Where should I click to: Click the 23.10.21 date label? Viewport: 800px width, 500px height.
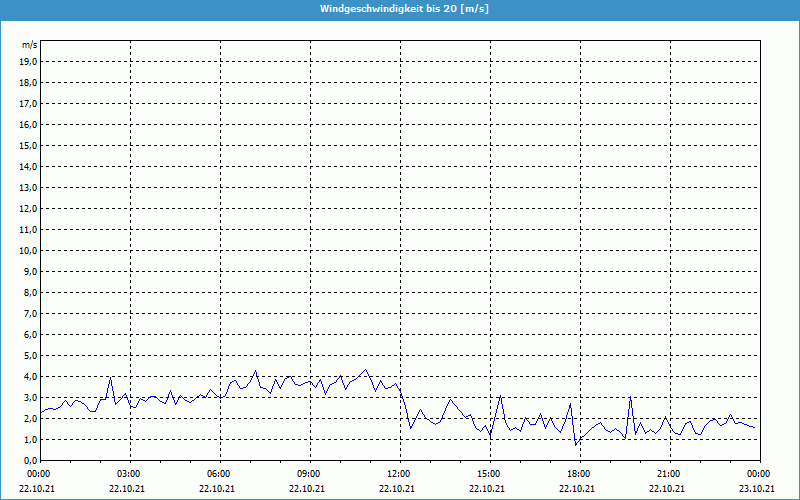759,488
